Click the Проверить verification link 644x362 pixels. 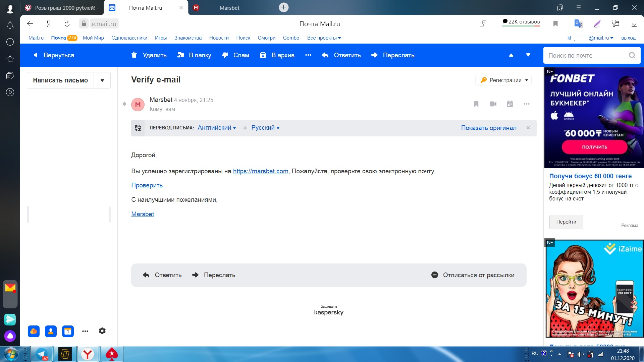tap(147, 185)
